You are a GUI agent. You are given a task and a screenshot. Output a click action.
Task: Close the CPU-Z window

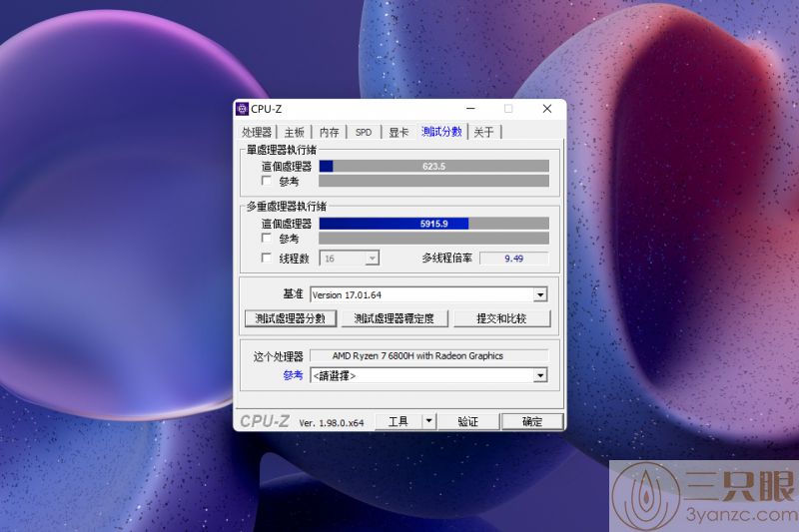point(547,109)
